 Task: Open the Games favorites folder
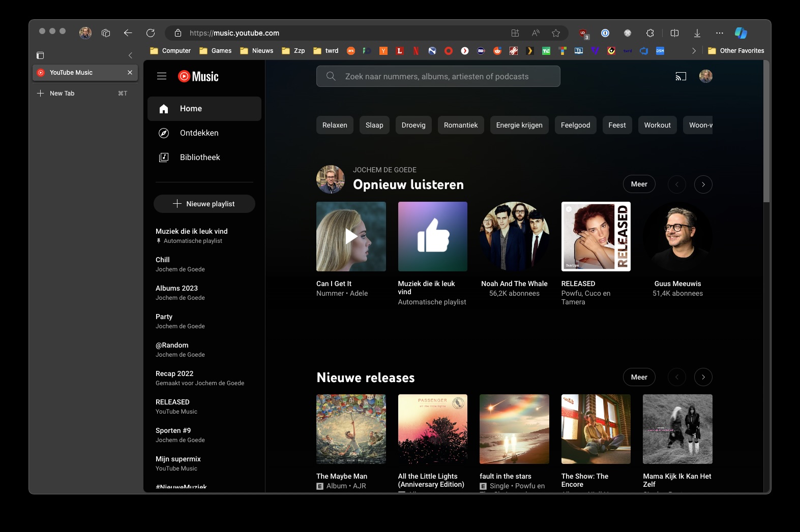pos(216,51)
